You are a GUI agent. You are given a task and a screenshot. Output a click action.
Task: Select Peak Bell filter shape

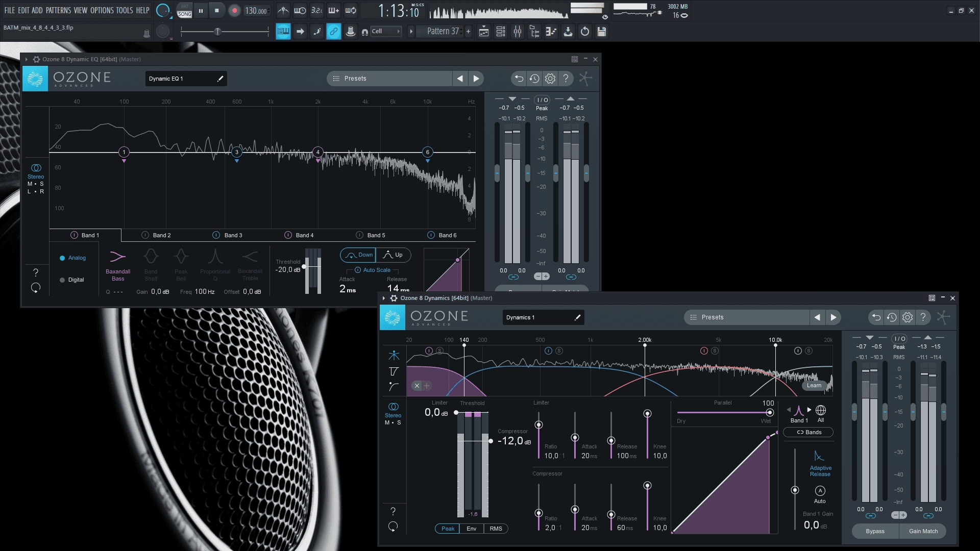tap(181, 265)
